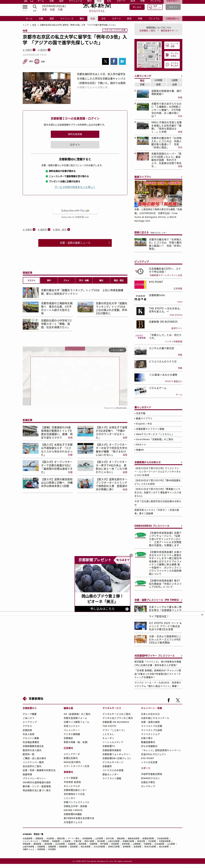Close the grape present popup ad
The width and height of the screenshot is (205, 868).
(131, 555)
